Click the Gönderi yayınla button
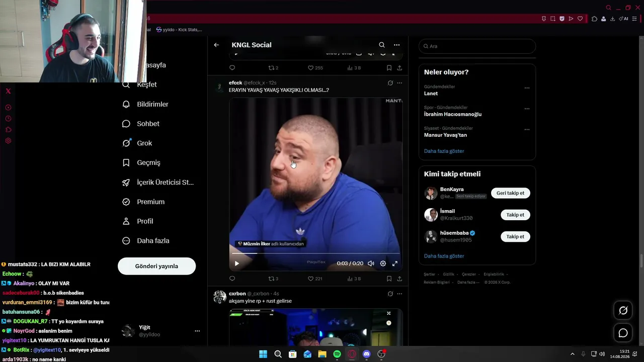Screen dimensions: 644x362 156,266
